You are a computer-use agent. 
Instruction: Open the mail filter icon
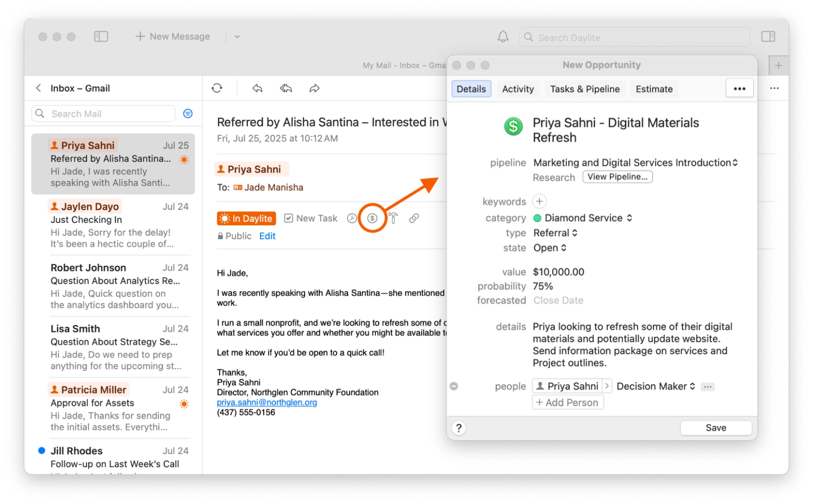pos(188,113)
